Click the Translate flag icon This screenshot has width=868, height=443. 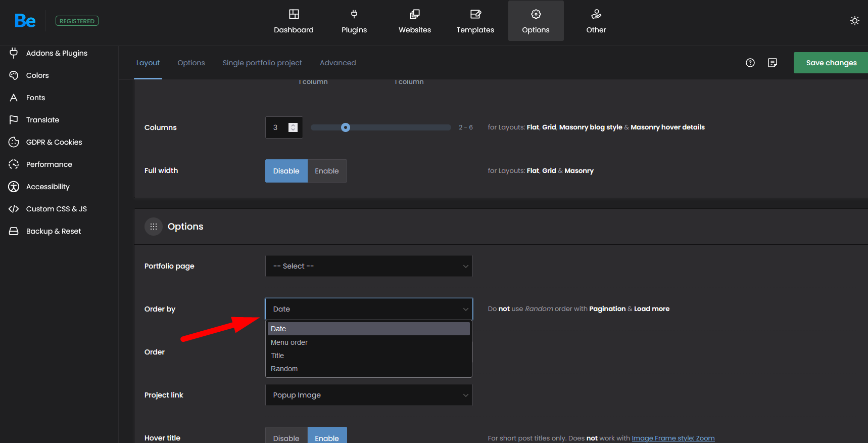click(14, 120)
